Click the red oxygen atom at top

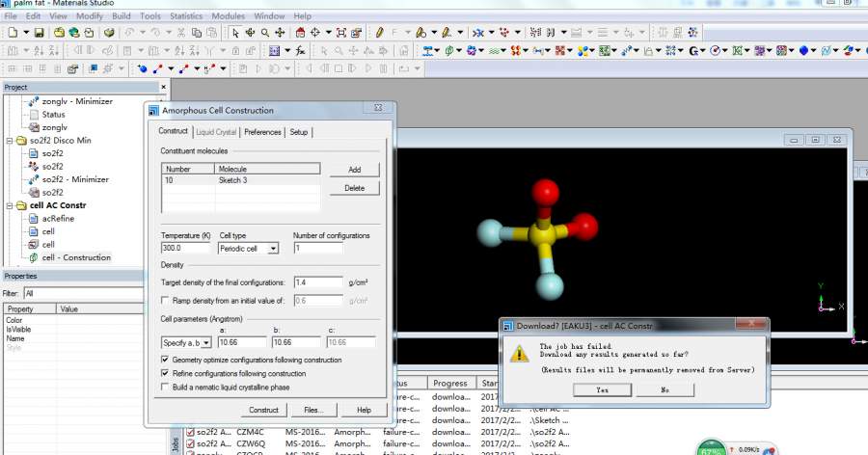click(x=544, y=195)
